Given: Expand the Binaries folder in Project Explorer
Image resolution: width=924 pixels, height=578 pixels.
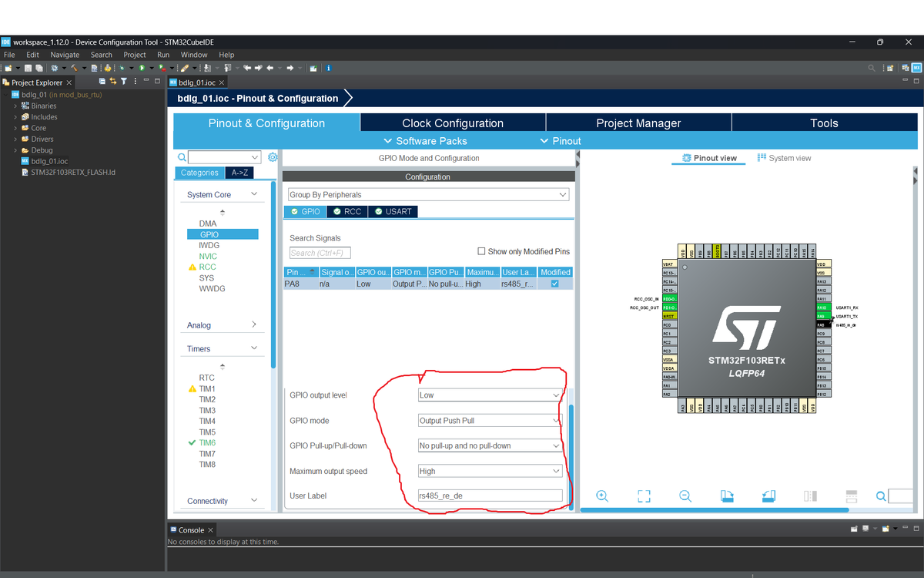Looking at the screenshot, I should [15, 106].
